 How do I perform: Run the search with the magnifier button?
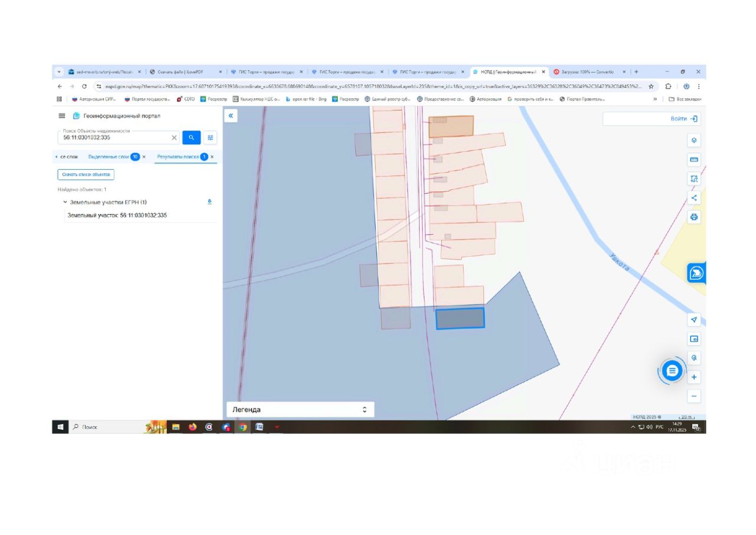(191, 138)
